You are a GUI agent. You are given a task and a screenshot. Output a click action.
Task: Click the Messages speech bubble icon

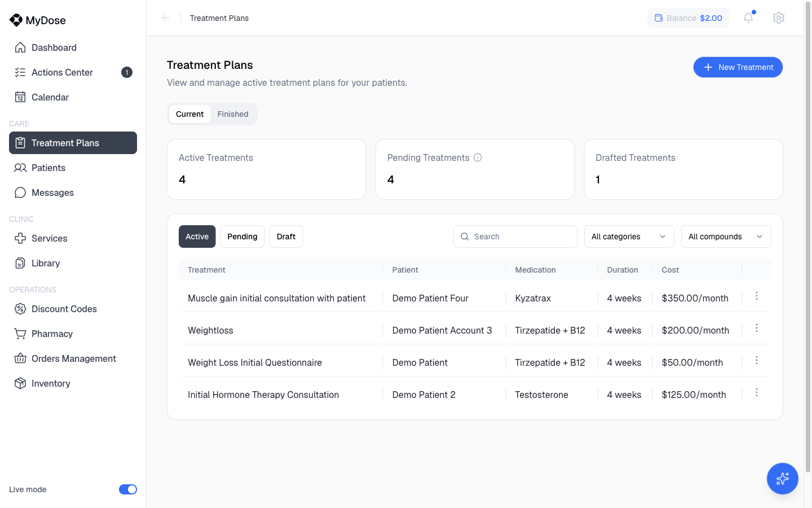point(20,192)
